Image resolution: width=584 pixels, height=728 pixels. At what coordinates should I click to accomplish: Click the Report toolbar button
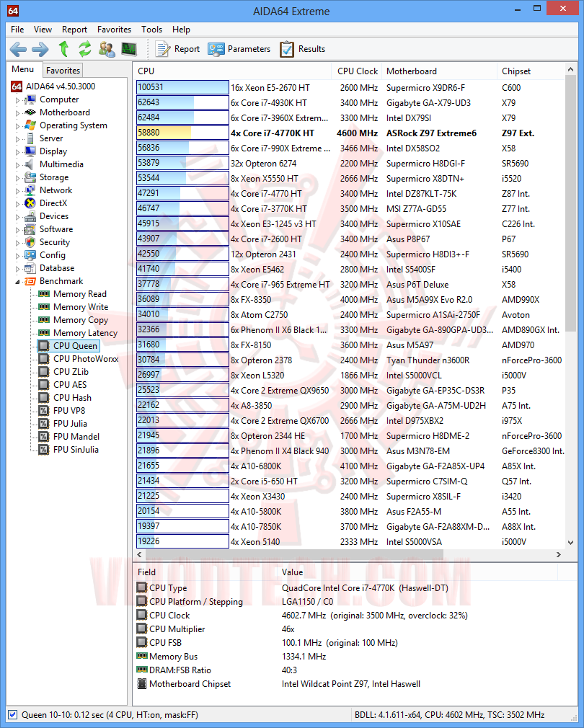coord(177,49)
